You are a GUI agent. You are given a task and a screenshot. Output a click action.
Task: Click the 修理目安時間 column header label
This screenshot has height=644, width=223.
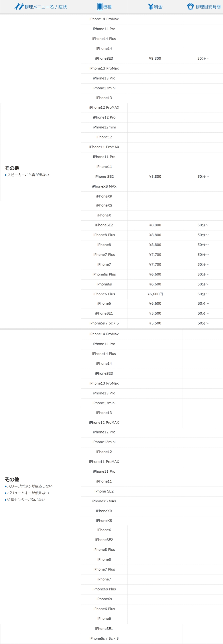[x=208, y=7]
